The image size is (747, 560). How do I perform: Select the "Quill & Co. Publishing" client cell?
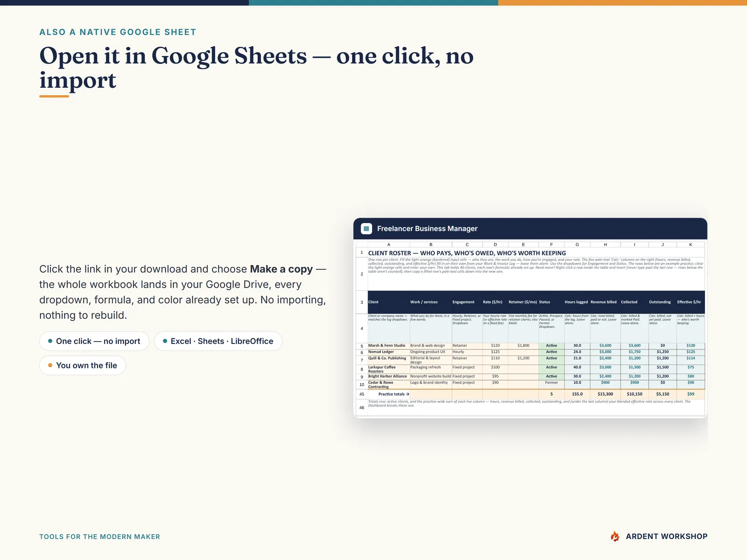389,360
